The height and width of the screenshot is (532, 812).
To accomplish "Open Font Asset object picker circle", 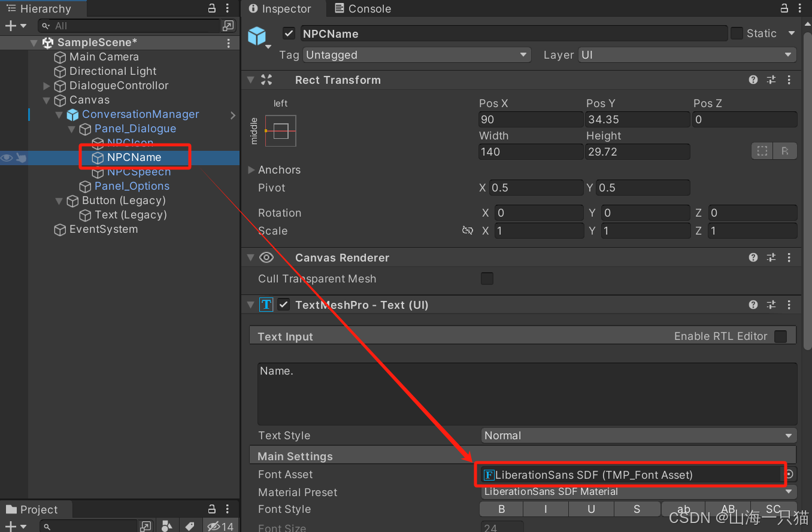I will (790, 474).
